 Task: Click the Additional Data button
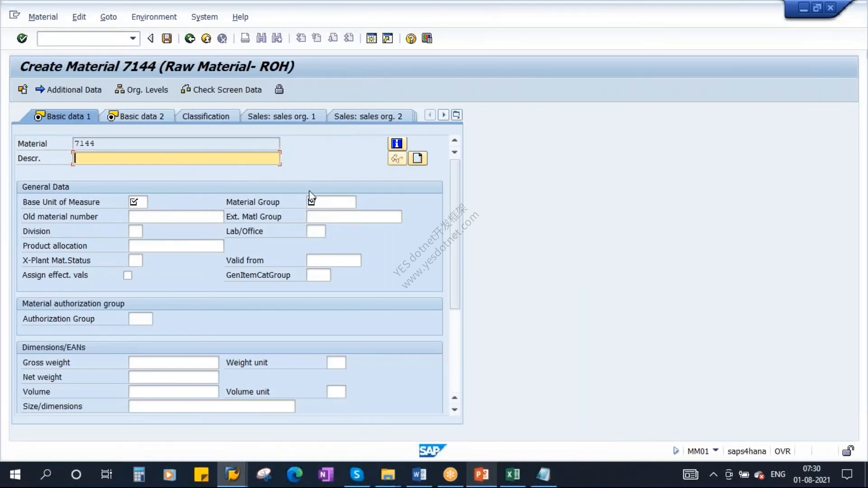(68, 89)
